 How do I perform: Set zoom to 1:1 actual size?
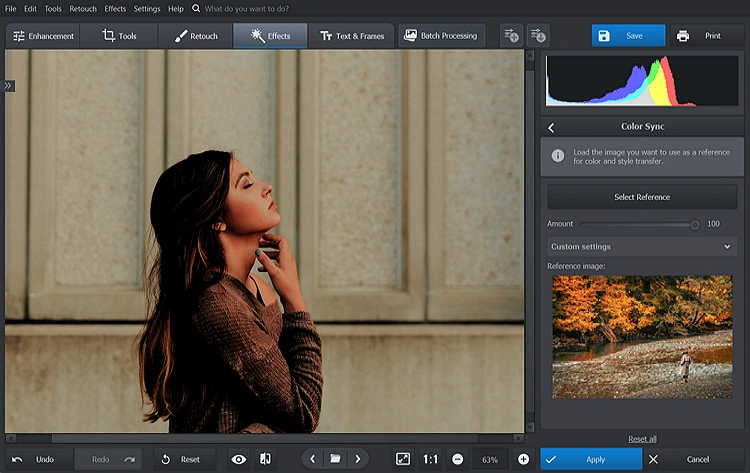430,459
